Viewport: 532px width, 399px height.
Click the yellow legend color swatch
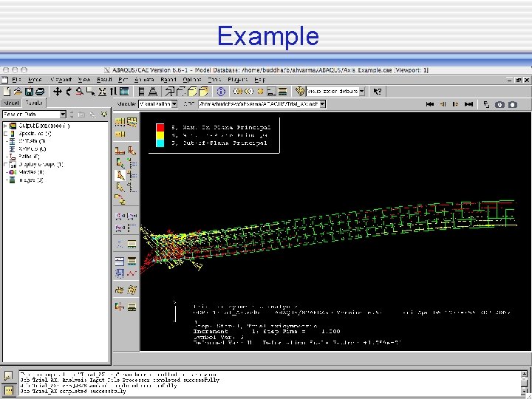coord(160,135)
